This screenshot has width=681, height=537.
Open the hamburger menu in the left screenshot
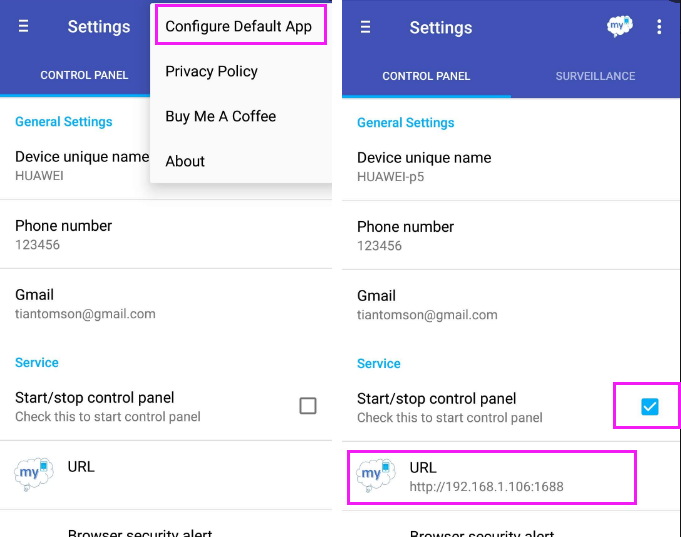[23, 27]
